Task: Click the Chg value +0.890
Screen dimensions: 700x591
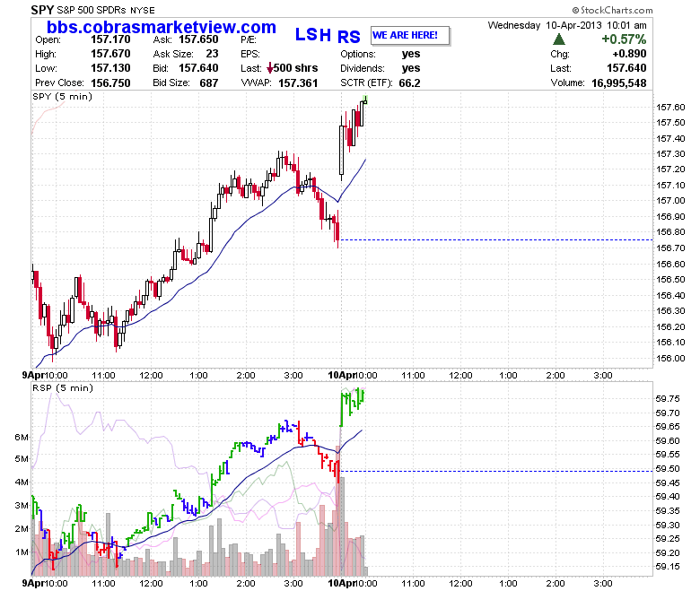Action: click(629, 54)
